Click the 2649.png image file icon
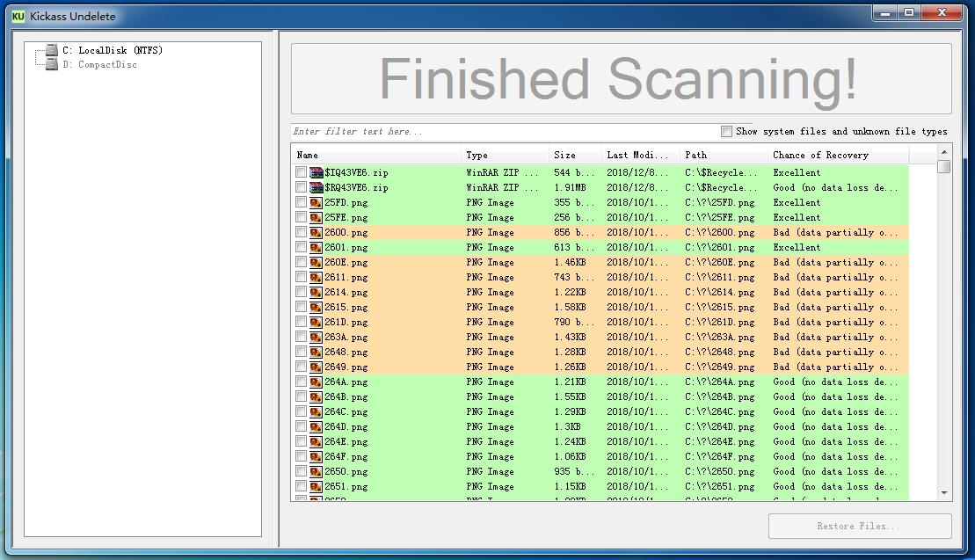Image resolution: width=975 pixels, height=560 pixels. 317,367
